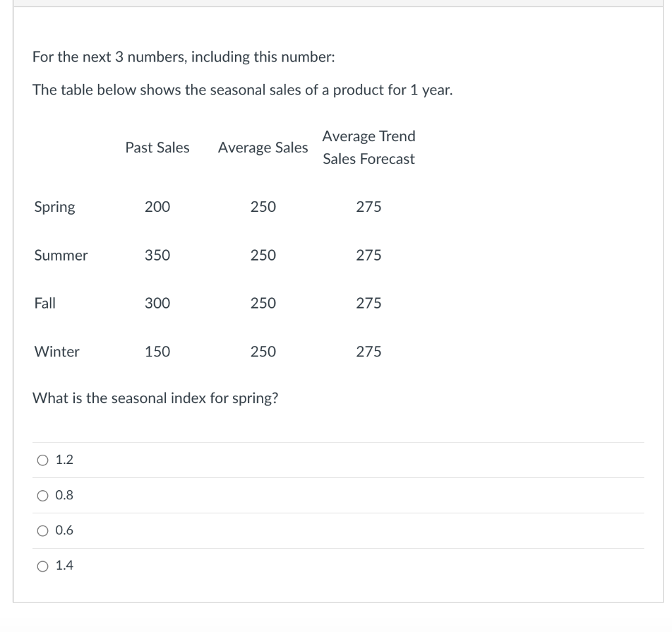This screenshot has width=672, height=632.
Task: Click the Winter past sales value 150
Action: coord(157,352)
